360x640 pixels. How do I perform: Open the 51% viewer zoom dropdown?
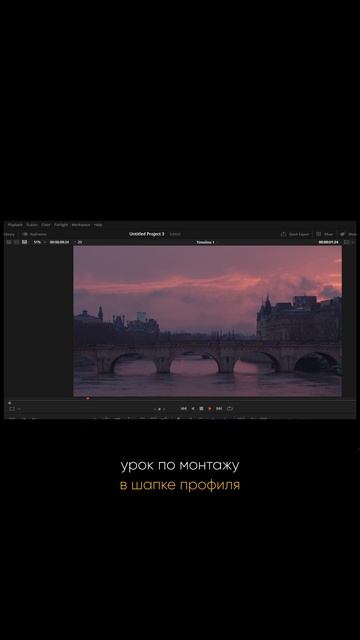coord(39,242)
